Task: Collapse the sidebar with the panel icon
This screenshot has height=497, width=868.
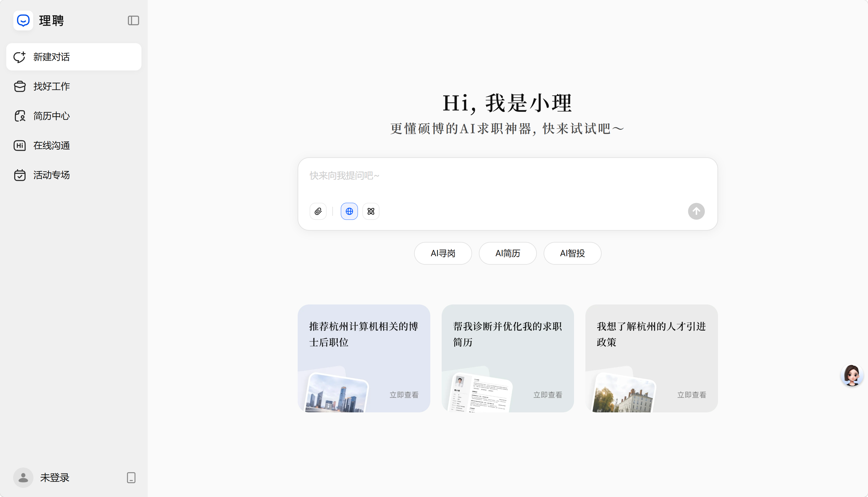Action: coord(133,20)
